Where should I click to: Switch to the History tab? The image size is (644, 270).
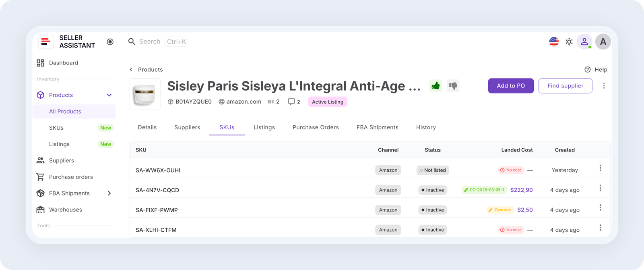(426, 127)
